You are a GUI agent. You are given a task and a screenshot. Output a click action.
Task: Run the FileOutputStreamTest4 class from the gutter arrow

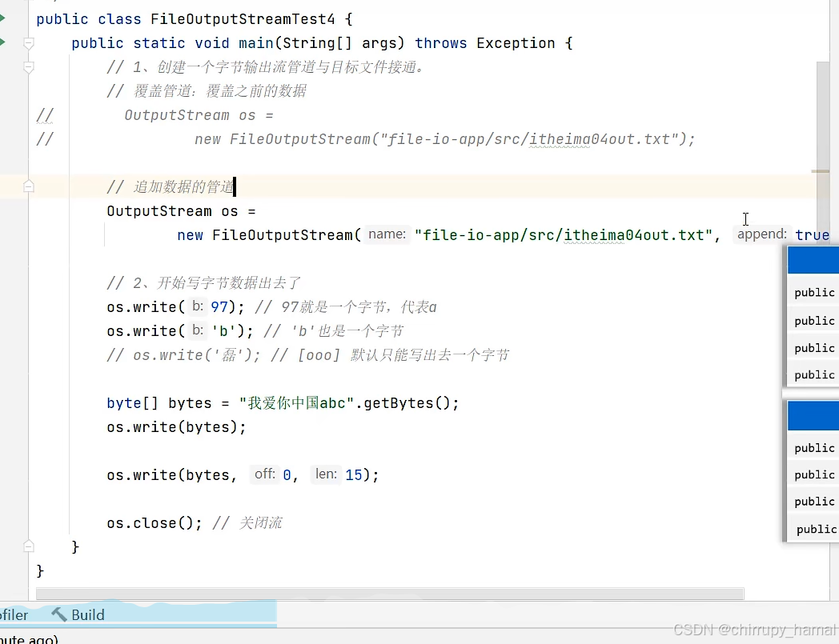tap(2, 18)
